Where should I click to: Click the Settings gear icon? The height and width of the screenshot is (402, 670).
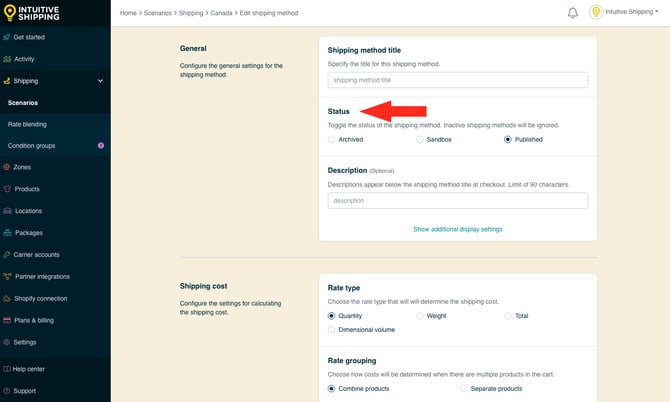coord(6,342)
